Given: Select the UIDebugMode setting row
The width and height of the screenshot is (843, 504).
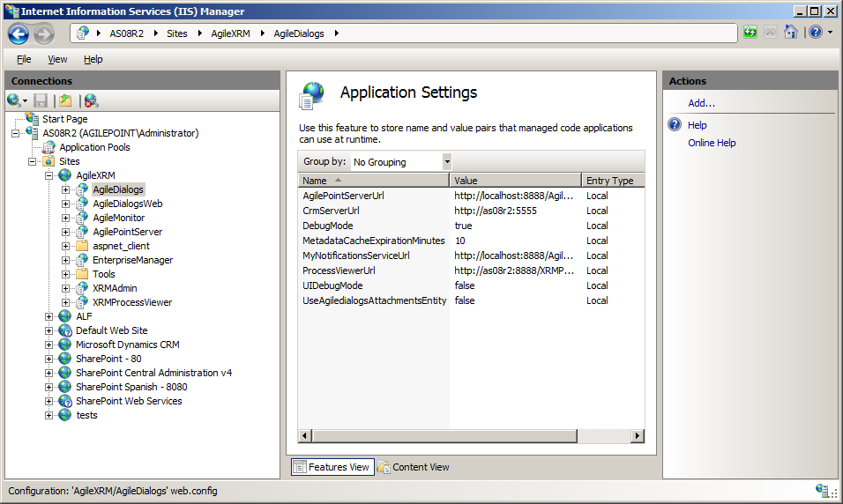Looking at the screenshot, I should (471, 285).
